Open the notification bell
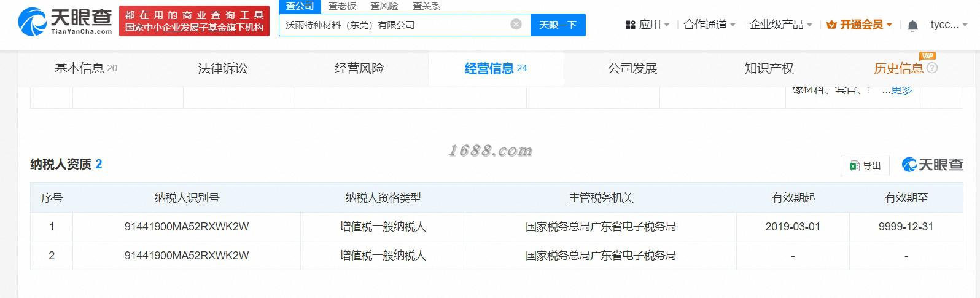 tap(912, 25)
